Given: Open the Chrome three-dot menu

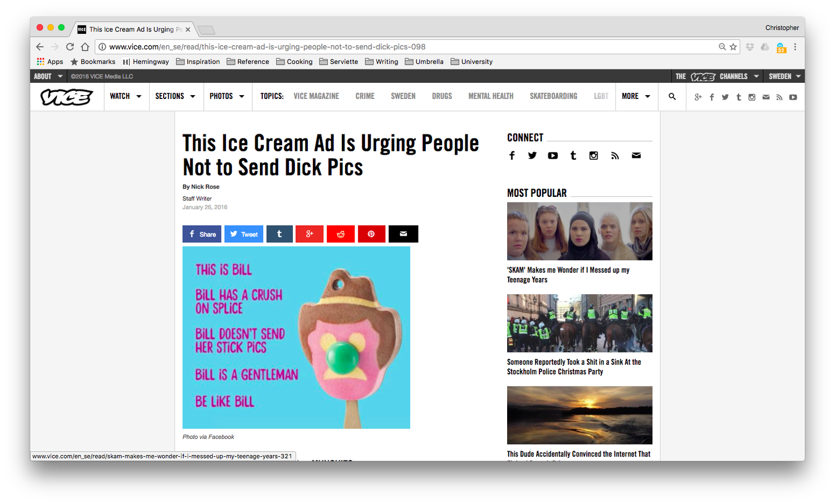Looking at the screenshot, I should pos(795,47).
